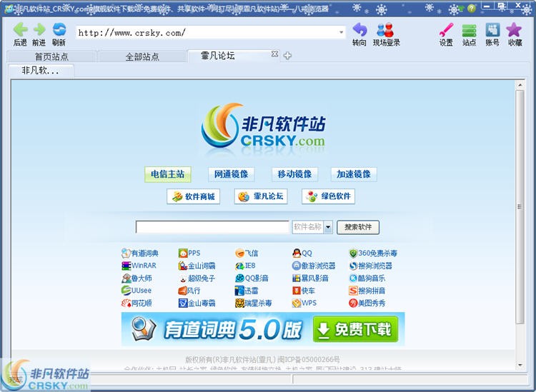Image resolution: width=536 pixels, height=392 pixels.
Task: Click the Forward arrow icon
Action: (x=39, y=30)
